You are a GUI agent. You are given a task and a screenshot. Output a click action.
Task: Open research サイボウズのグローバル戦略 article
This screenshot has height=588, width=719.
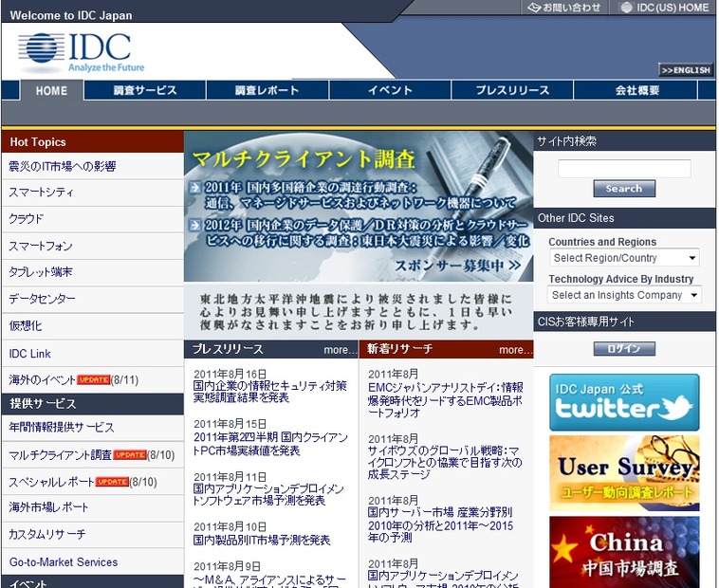click(x=444, y=462)
